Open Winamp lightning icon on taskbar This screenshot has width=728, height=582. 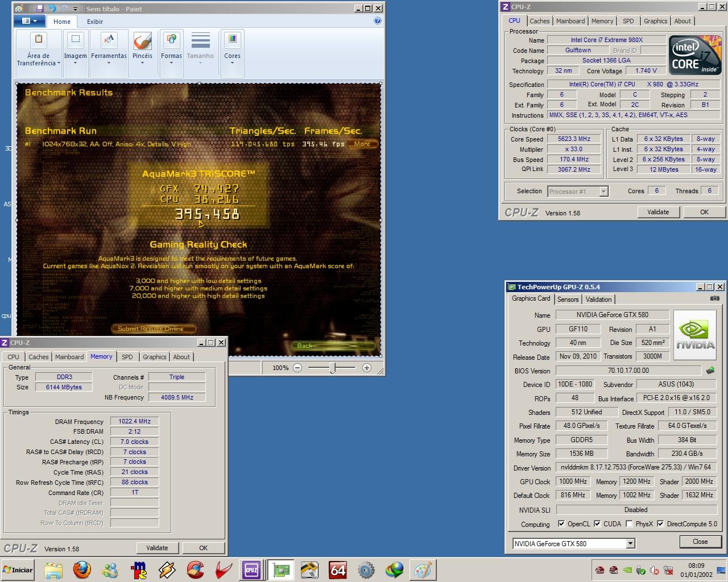[x=167, y=569]
